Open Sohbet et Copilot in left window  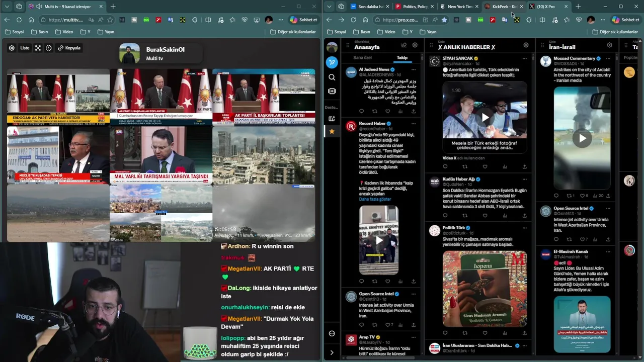(303, 20)
